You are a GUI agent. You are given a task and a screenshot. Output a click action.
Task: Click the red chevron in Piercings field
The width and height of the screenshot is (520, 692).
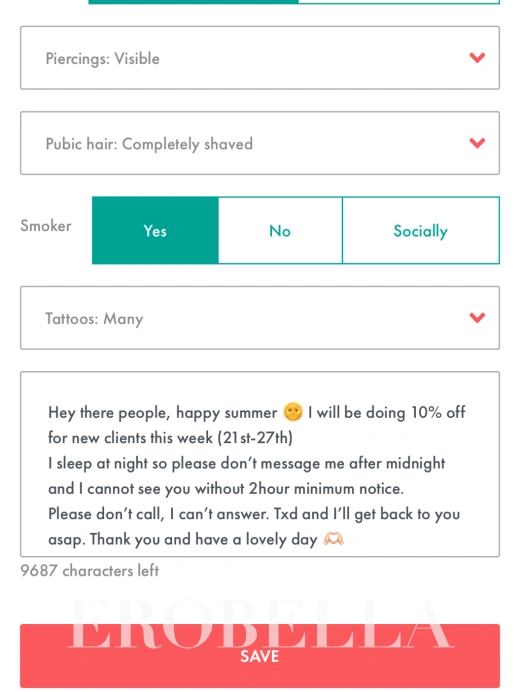[477, 58]
